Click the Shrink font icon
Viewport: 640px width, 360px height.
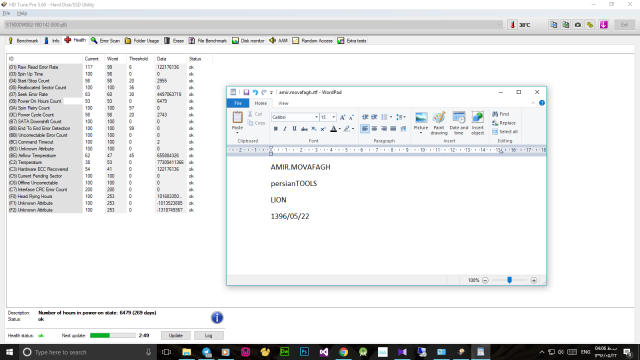(x=351, y=117)
